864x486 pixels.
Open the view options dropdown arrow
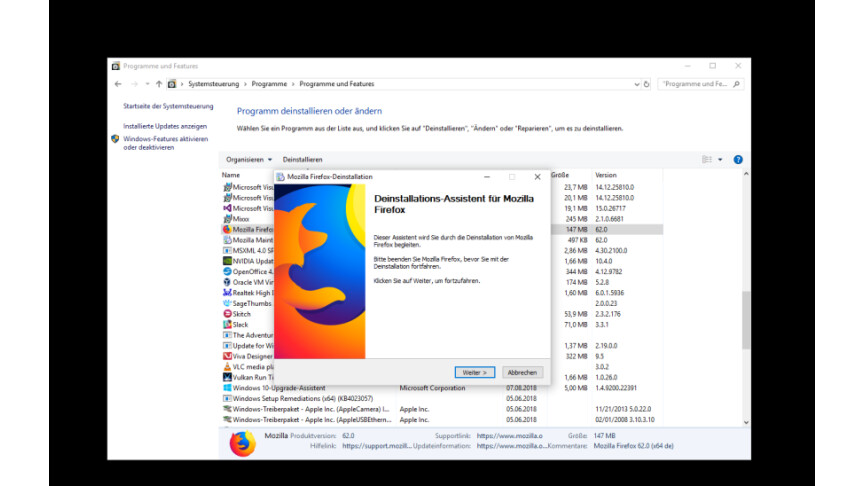(x=720, y=160)
